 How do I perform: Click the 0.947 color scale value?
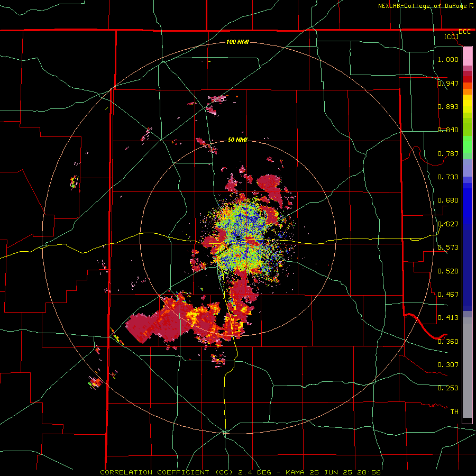(448, 83)
